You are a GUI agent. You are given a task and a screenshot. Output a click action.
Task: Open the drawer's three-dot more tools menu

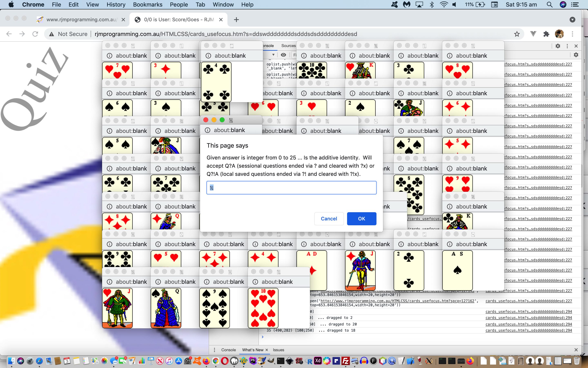pyautogui.click(x=214, y=350)
